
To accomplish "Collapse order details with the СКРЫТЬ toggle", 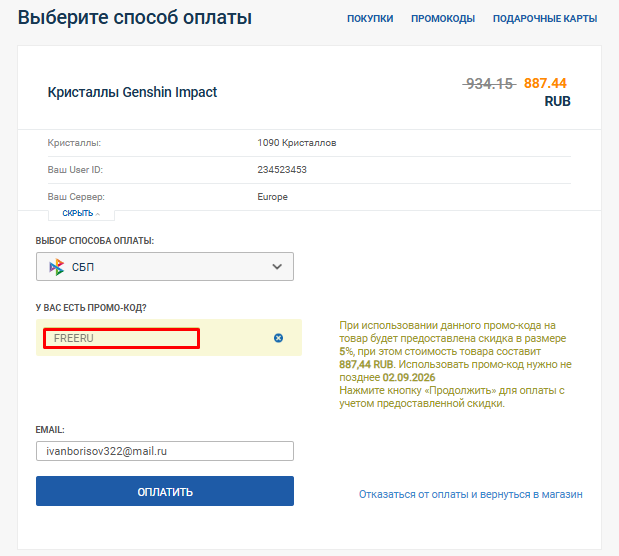I will point(81,213).
